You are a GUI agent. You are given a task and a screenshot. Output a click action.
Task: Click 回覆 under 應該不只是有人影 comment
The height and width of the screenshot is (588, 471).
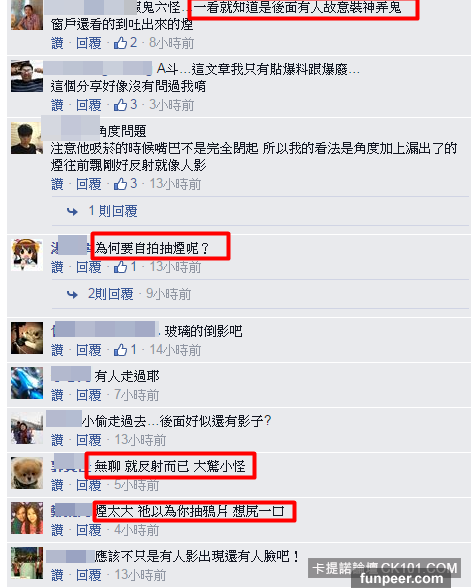coord(89,575)
